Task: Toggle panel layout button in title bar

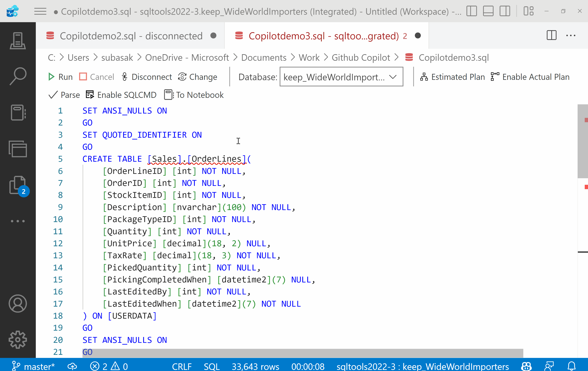Action: (x=488, y=11)
